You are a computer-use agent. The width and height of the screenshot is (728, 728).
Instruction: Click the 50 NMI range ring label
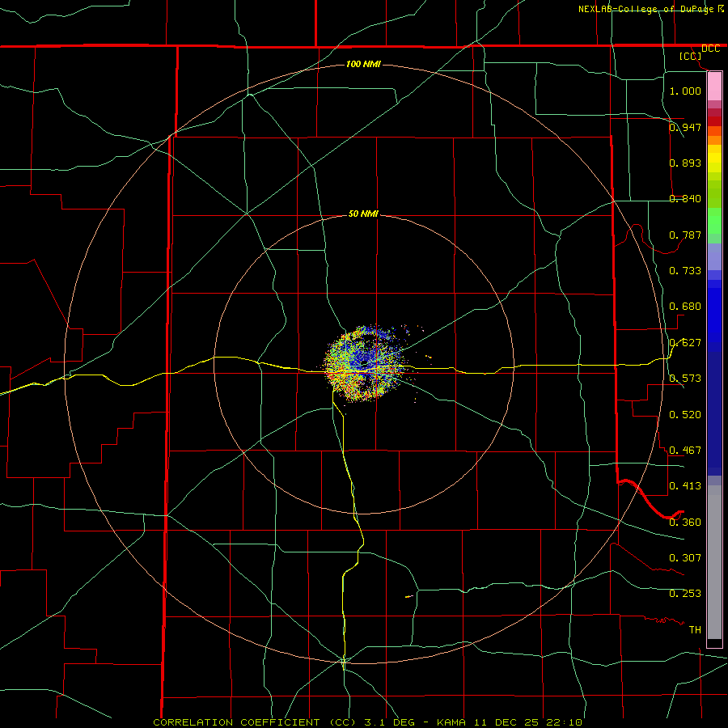click(363, 214)
